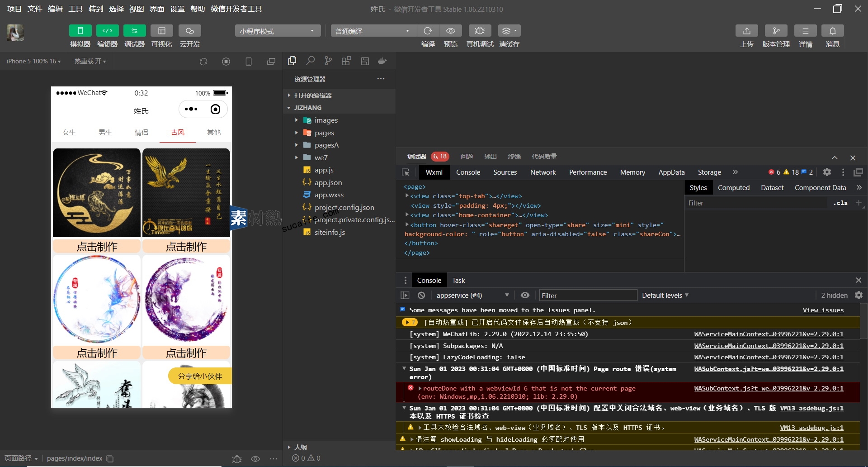Click the element inspector select icon
868x467 pixels.
406,172
